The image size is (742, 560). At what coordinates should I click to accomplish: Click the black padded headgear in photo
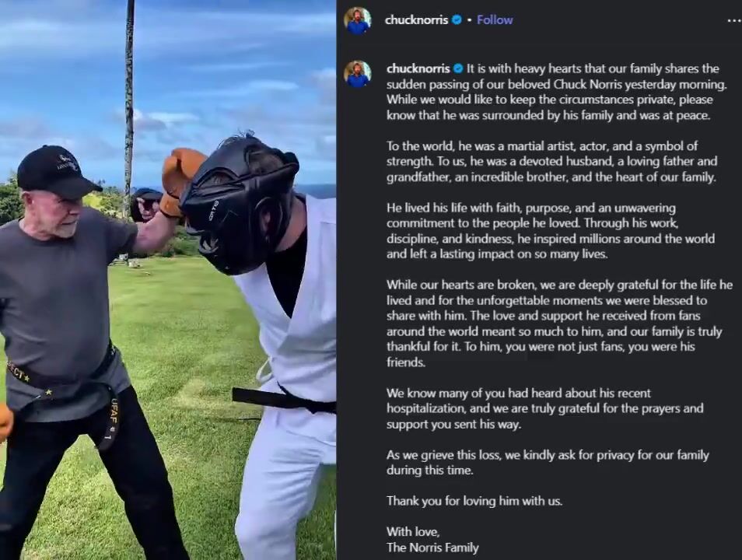(x=239, y=204)
